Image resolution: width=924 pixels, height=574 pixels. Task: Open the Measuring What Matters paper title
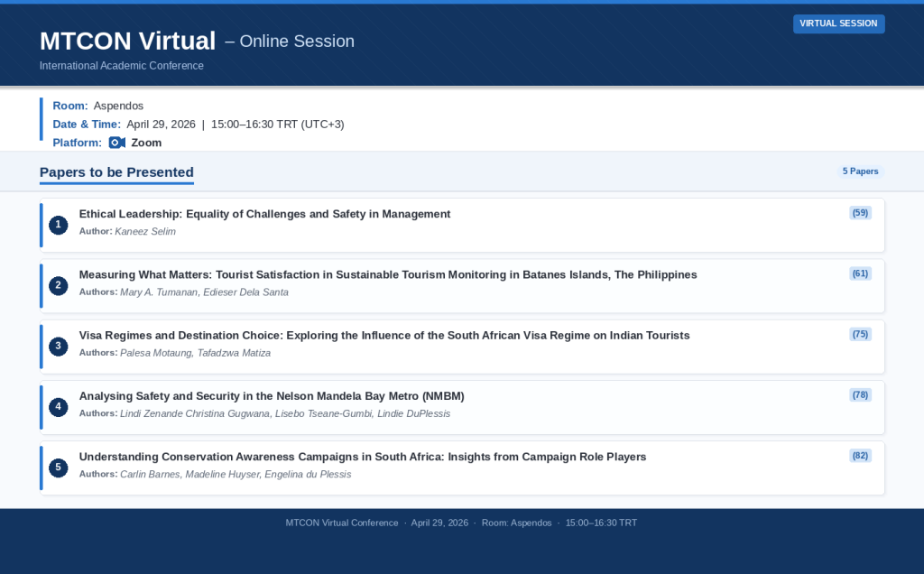tap(388, 274)
